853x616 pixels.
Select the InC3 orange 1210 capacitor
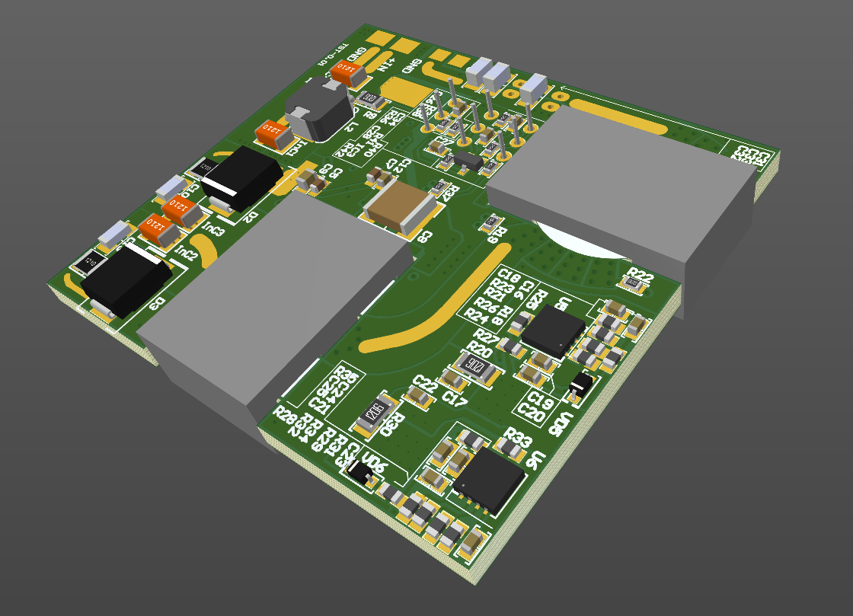tap(184, 210)
